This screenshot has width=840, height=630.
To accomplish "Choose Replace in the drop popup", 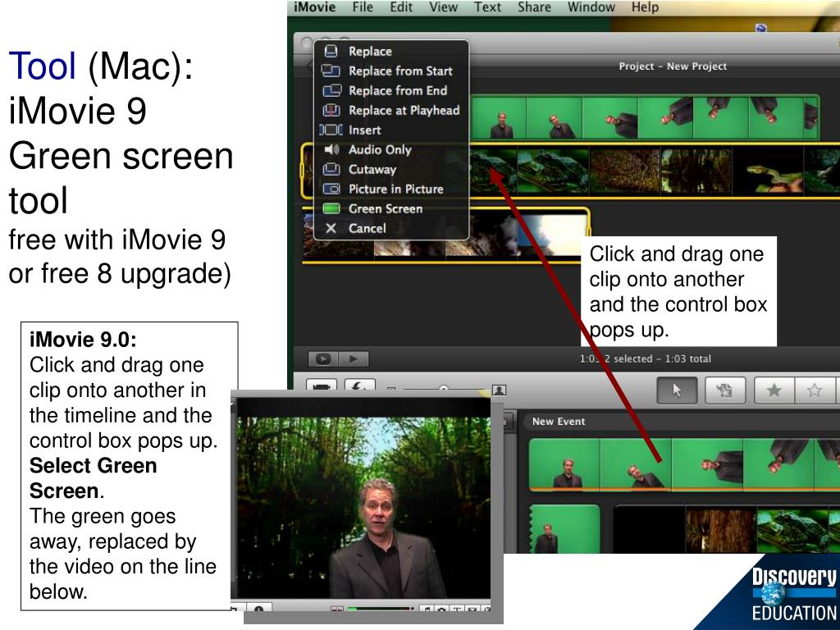I will pos(391,52).
